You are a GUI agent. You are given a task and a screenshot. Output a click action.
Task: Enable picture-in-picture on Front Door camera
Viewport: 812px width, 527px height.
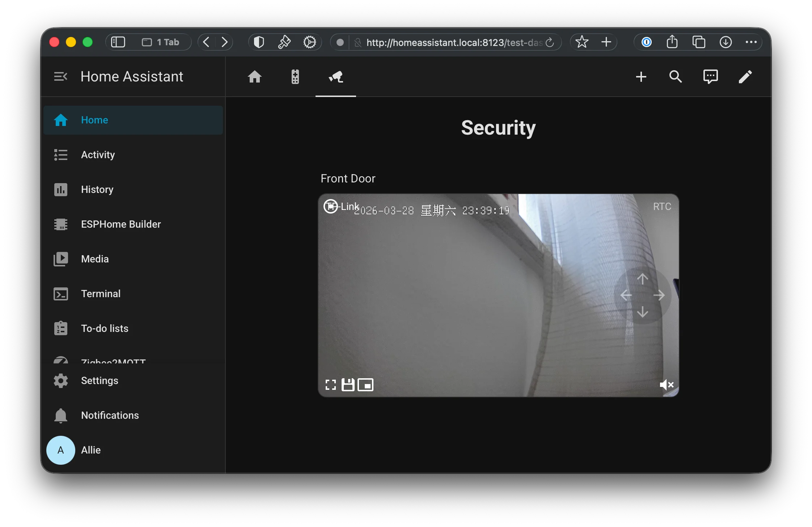[365, 385]
